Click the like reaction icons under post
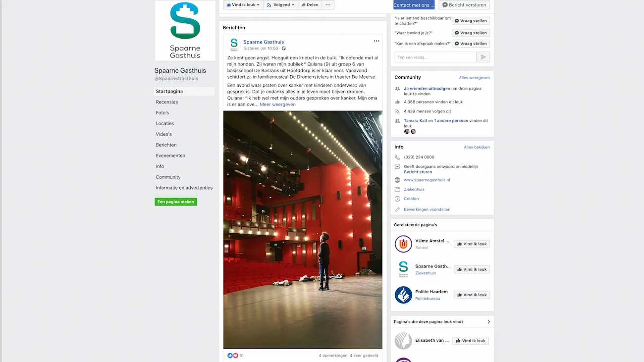Screen dimensions: 644x362 click(x=233, y=356)
